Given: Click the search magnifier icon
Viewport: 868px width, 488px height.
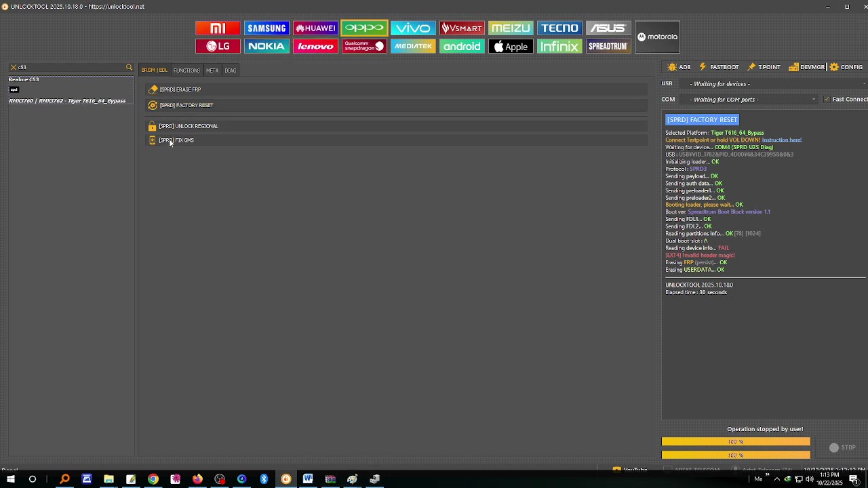Looking at the screenshot, I should point(129,67).
